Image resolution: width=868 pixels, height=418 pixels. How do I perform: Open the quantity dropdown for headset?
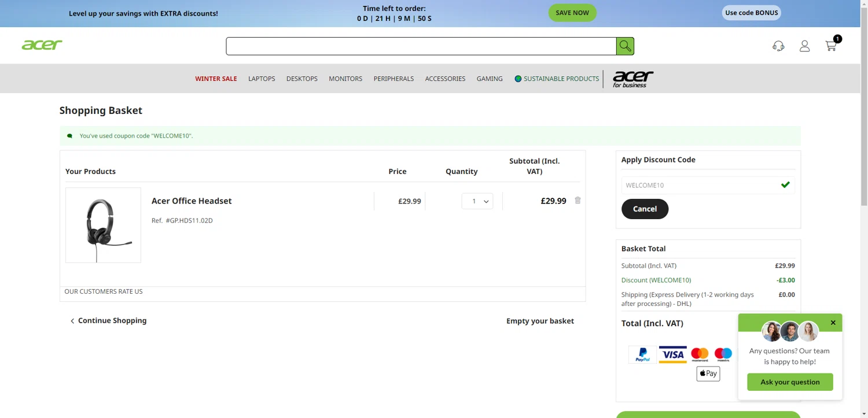coord(477,201)
